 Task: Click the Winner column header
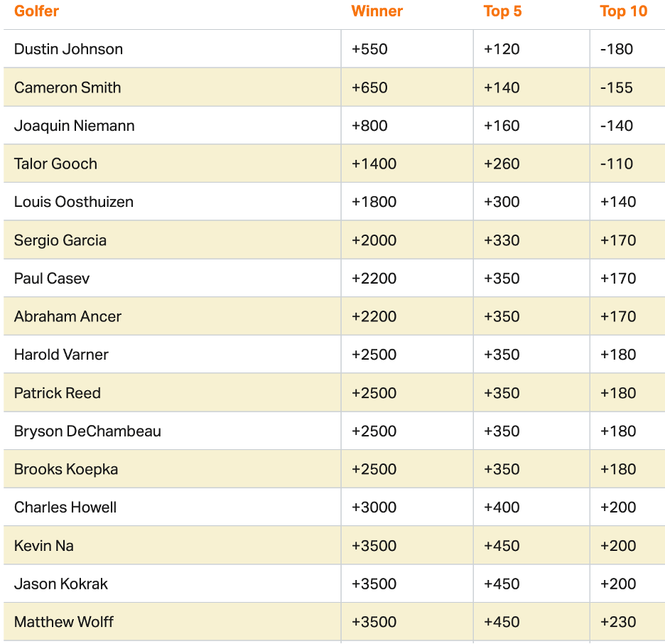[x=377, y=11]
